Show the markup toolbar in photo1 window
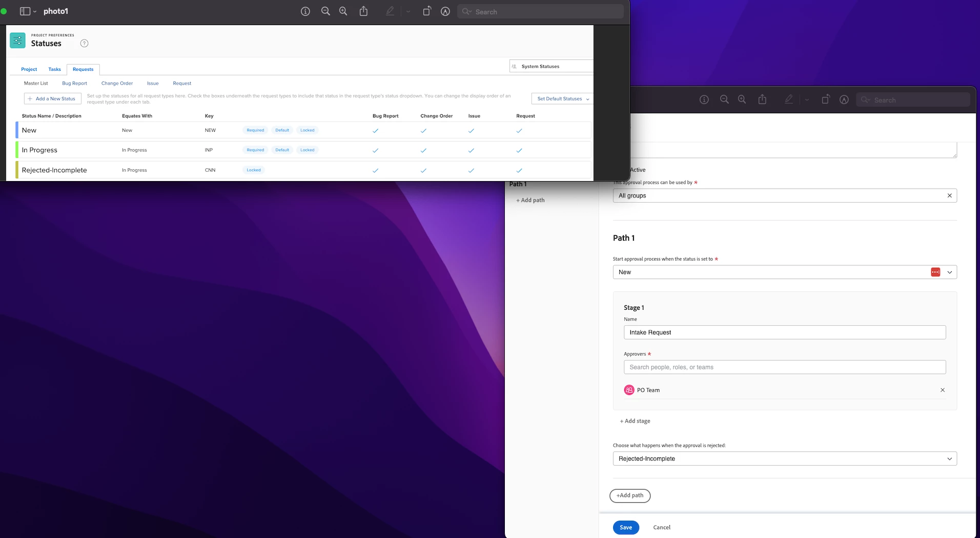Viewport: 980px width, 538px height. click(445, 11)
